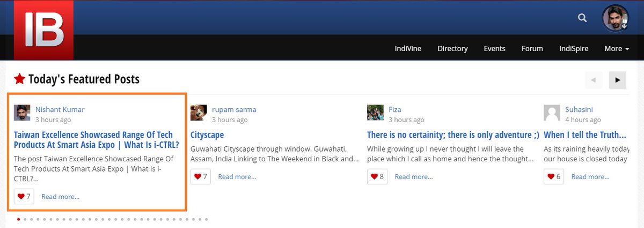Select the first red carousel pagination dot
The image size is (644, 228).
tap(19, 219)
